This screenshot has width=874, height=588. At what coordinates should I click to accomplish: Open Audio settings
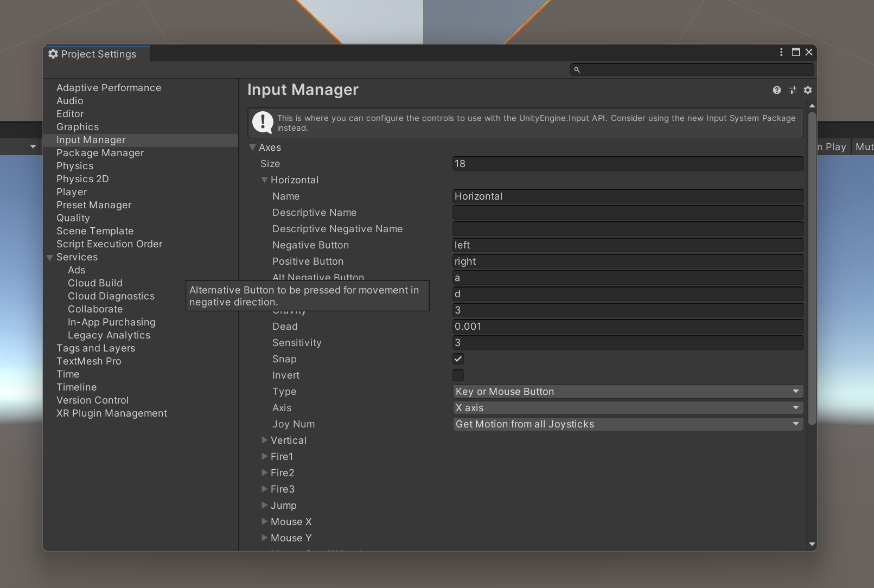click(x=70, y=101)
